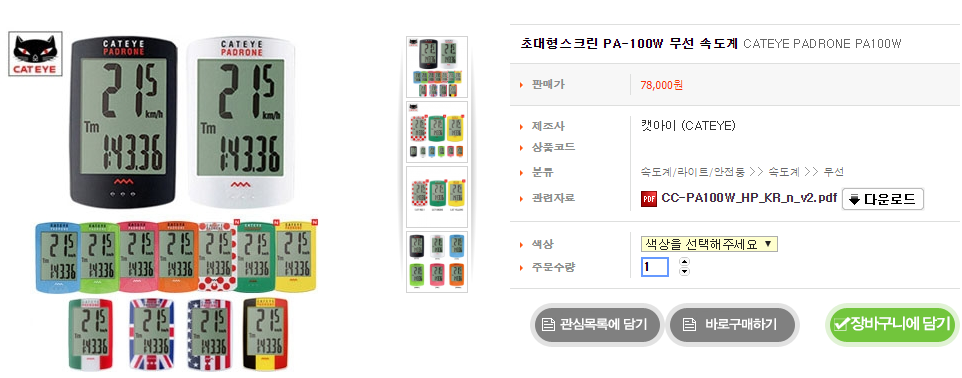
Task: Select the second thumbnail with polka-dot model
Action: coord(437,132)
